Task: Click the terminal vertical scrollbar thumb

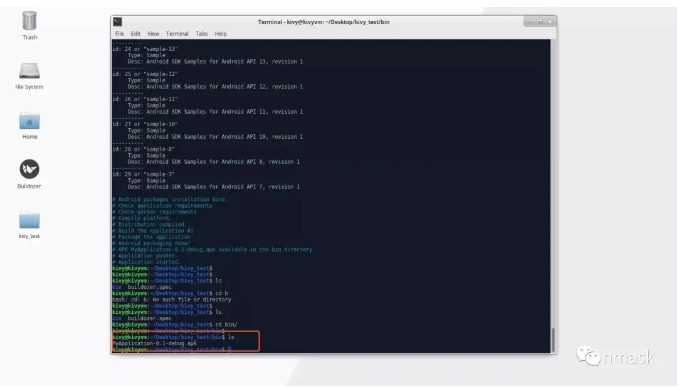Action: click(x=553, y=340)
